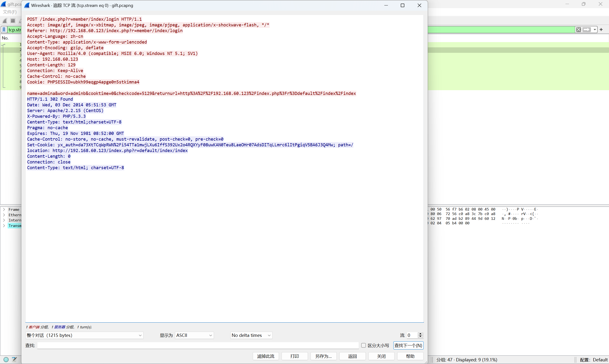Decrease the 流 stream number stepper
The image size is (609, 364).
click(x=420, y=337)
